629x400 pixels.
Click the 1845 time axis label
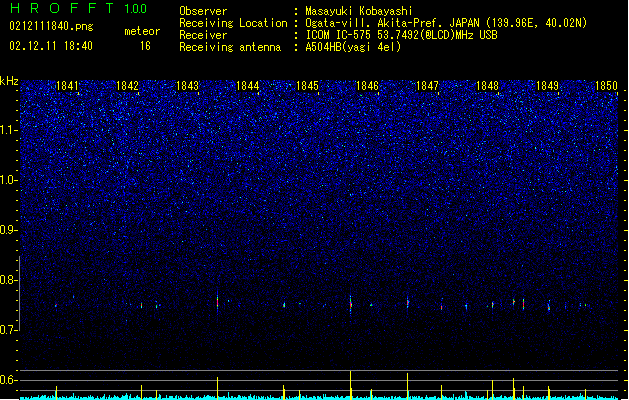coord(307,86)
